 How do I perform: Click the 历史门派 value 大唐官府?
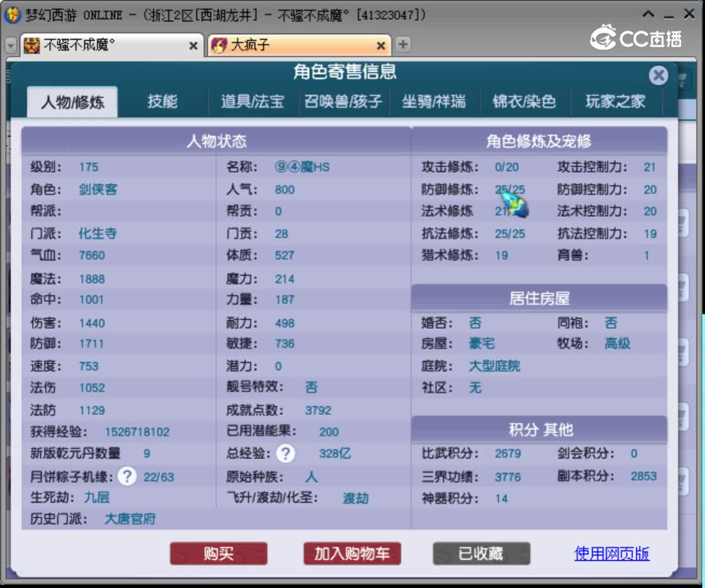tap(131, 519)
